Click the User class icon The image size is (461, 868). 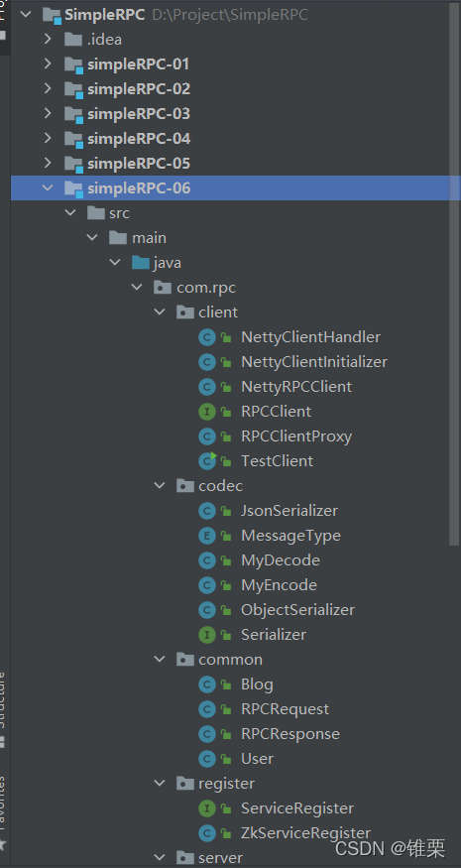click(207, 759)
